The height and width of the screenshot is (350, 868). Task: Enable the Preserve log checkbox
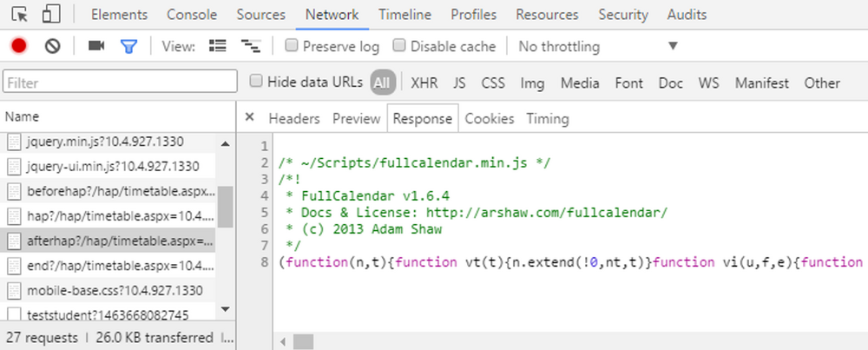292,45
